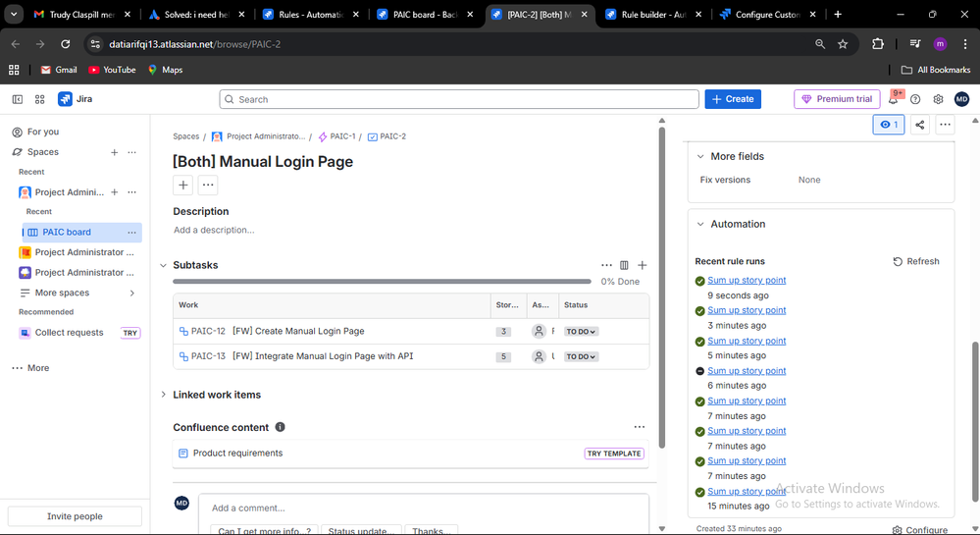Click the share icon on work item
Viewport: 980px width, 535px height.
920,125
